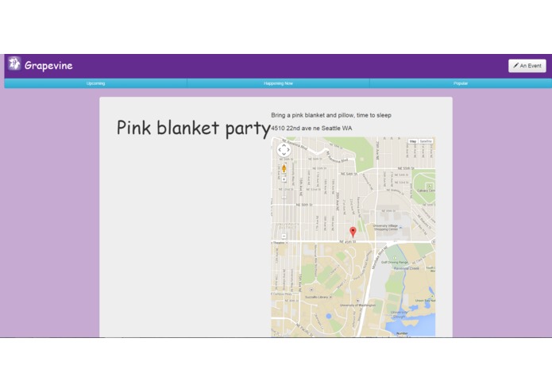
Task: Click the Street View pegman icon
Action: (284, 168)
